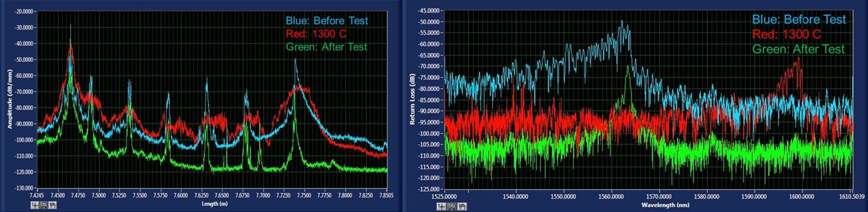Image resolution: width=868 pixels, height=212 pixels.
Task: Click 'Red: 1300 C' legend in Length graph
Action: [316, 34]
